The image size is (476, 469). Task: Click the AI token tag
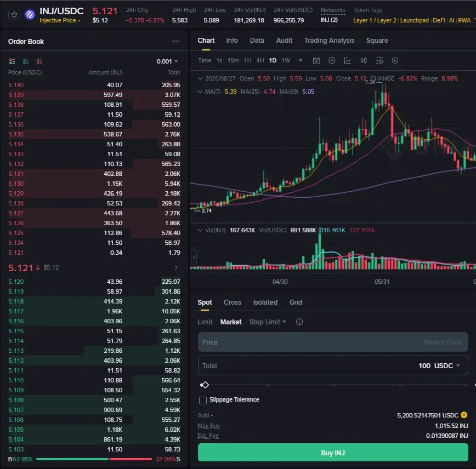(x=451, y=20)
